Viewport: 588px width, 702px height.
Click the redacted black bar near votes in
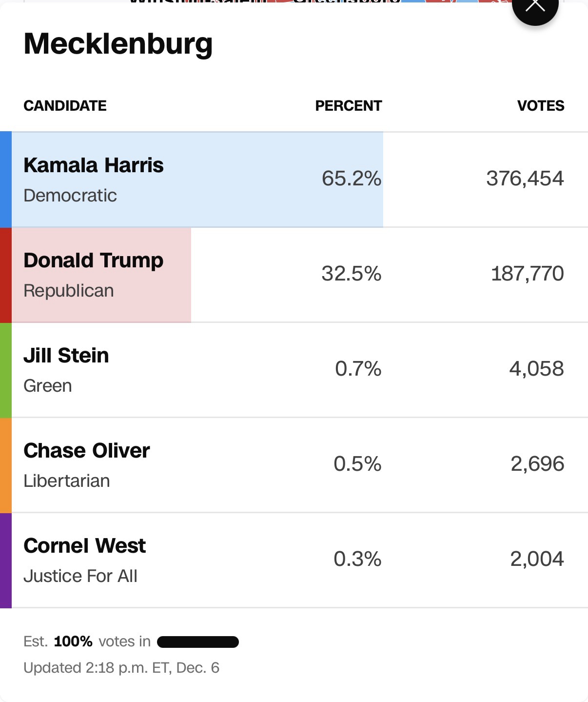coord(198,642)
